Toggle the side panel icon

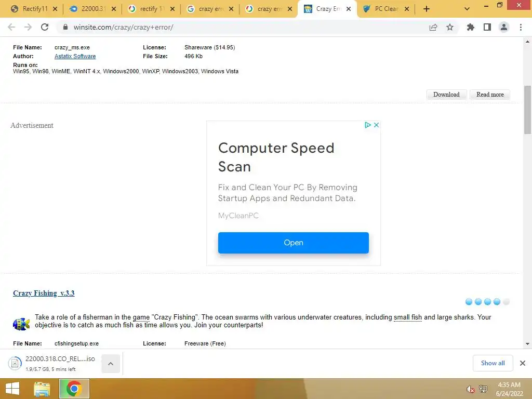487,27
